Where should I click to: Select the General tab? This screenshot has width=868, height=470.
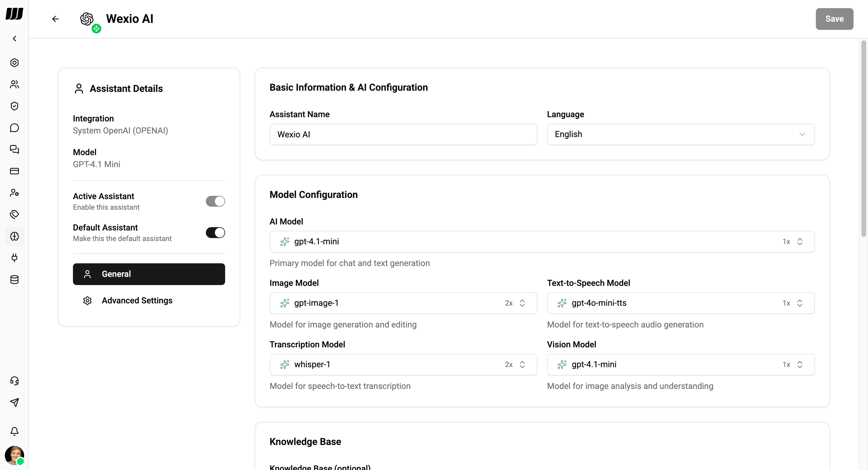tap(149, 274)
